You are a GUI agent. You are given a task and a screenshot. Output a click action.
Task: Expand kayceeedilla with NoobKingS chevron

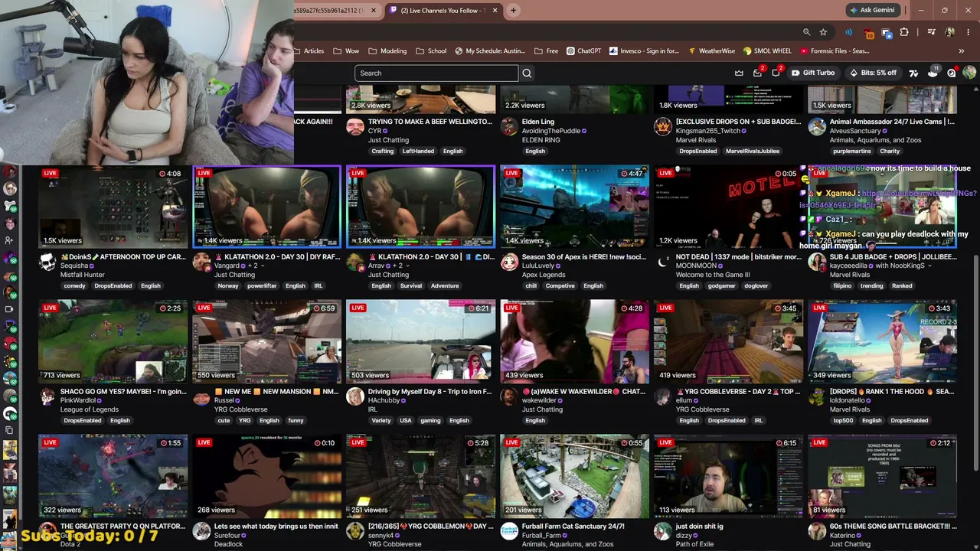[x=930, y=266]
